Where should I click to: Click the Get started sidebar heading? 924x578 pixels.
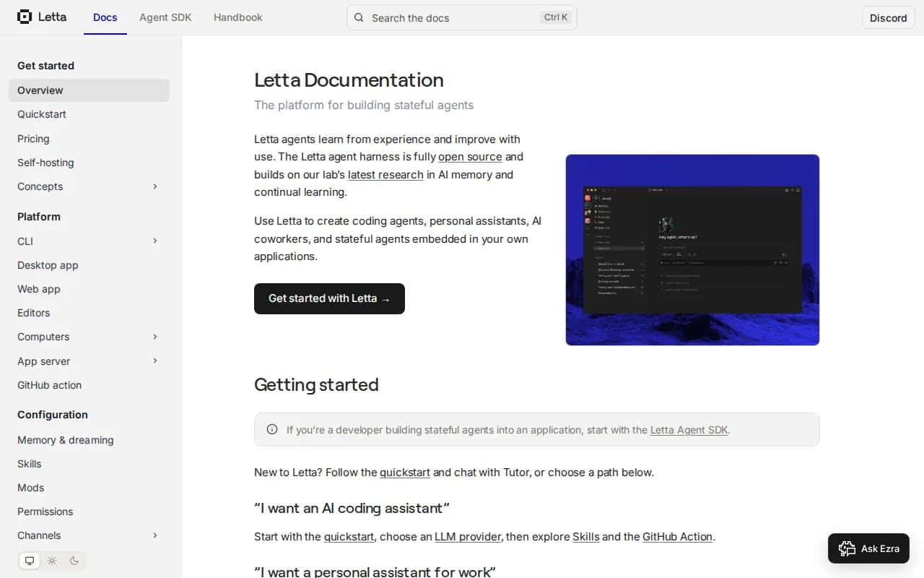(x=45, y=66)
